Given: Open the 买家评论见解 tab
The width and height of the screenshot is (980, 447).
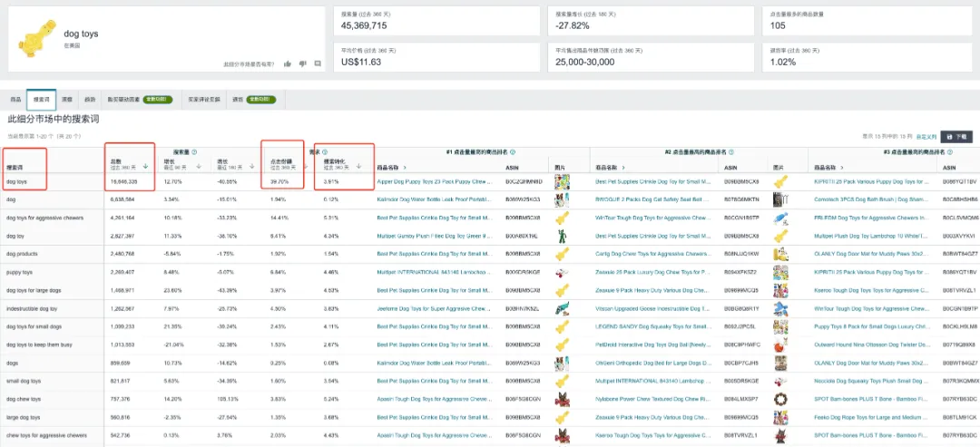Looking at the screenshot, I should click(x=204, y=99).
